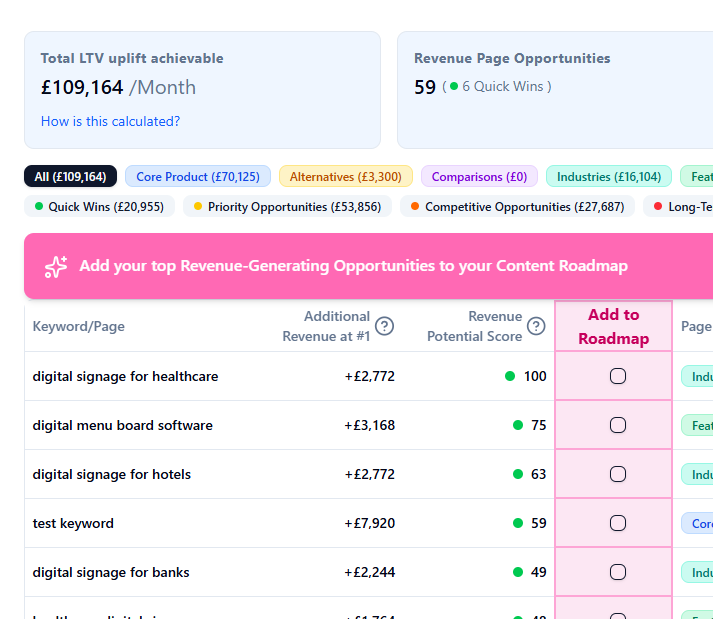Tick roadmap checkbox for digital signage for banks

tap(618, 572)
